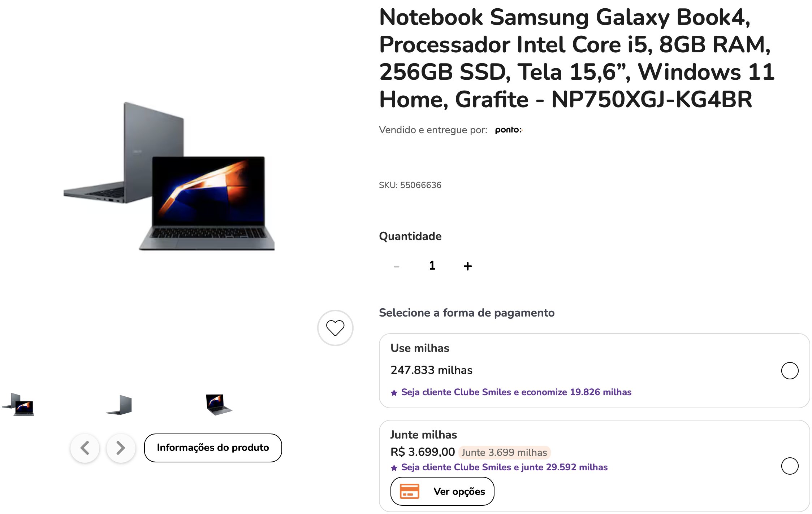
Task: Select the Junte milhas radio button
Action: pos(790,466)
